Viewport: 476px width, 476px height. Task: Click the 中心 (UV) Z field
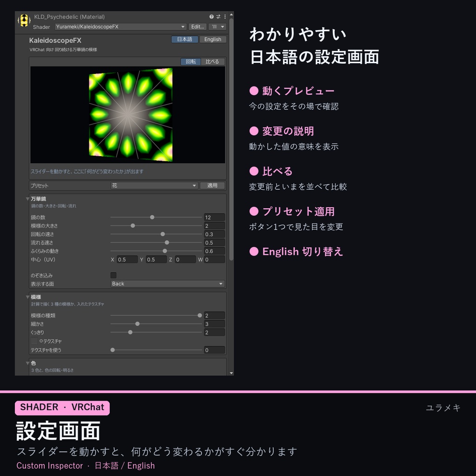point(185,259)
